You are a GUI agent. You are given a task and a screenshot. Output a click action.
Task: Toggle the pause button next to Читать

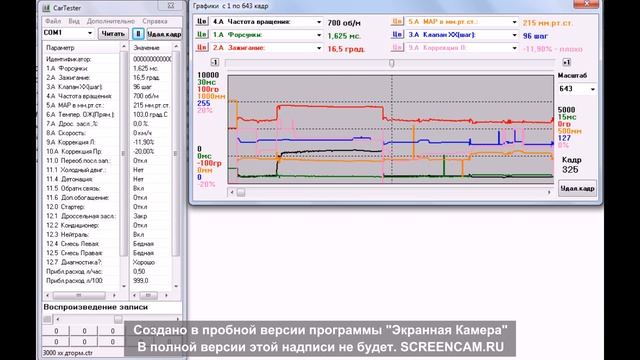138,34
